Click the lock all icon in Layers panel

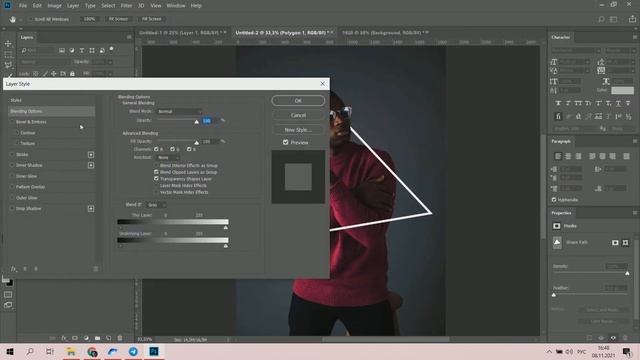72,74
